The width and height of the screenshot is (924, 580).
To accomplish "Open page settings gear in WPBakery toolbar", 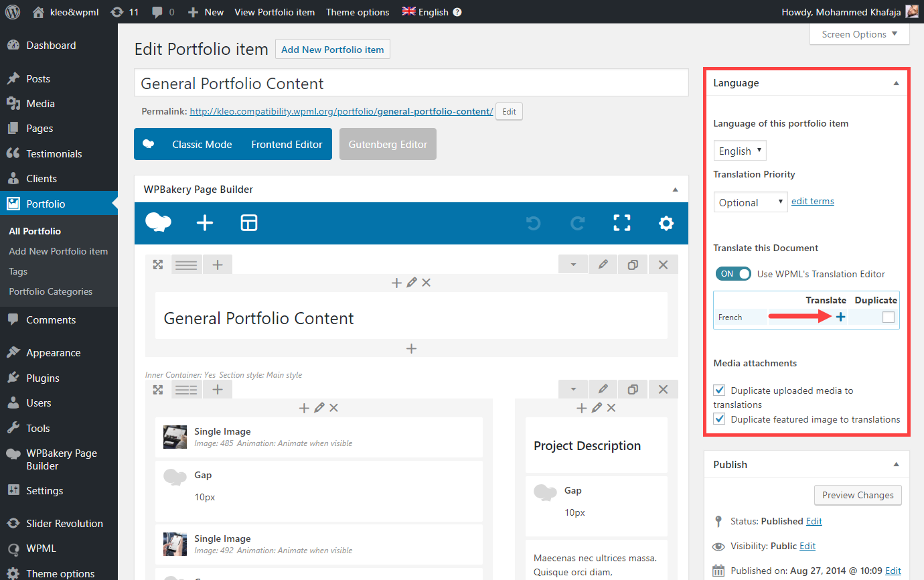I will coord(666,223).
